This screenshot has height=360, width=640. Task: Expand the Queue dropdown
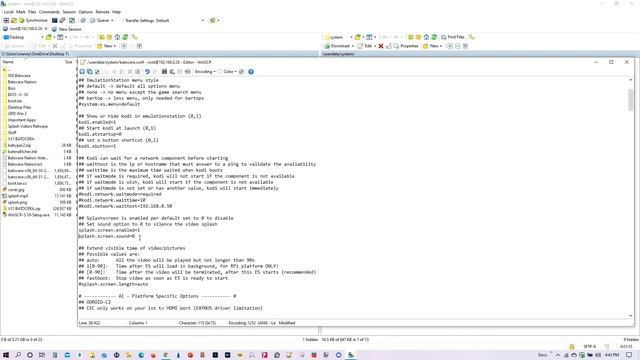tap(112, 20)
